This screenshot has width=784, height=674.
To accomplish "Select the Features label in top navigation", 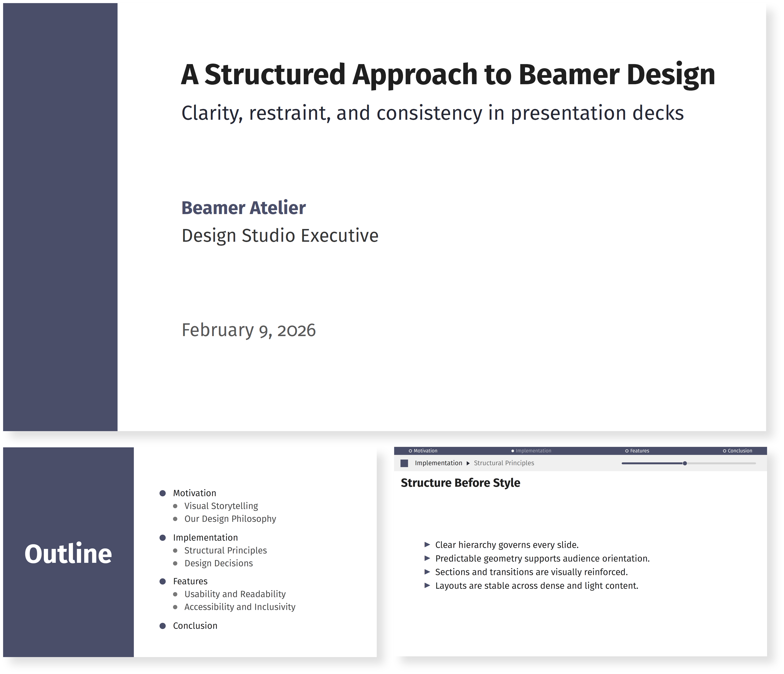I will [x=639, y=451].
